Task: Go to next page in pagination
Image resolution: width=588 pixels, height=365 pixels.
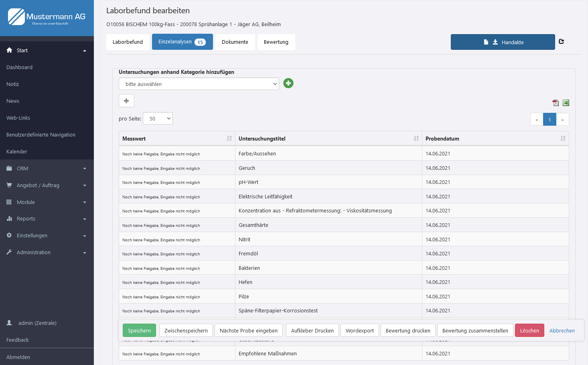Action: click(x=562, y=120)
